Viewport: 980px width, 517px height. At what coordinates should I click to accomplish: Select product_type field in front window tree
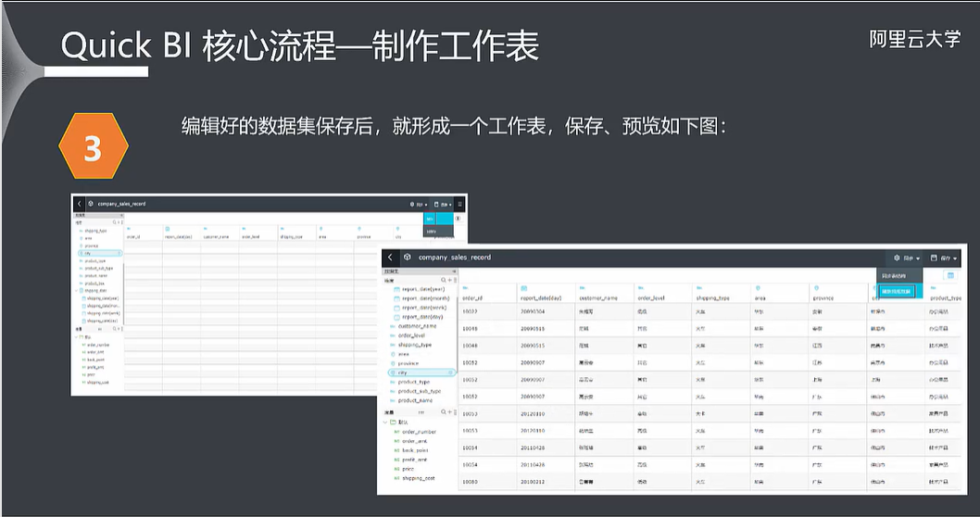coord(414,382)
